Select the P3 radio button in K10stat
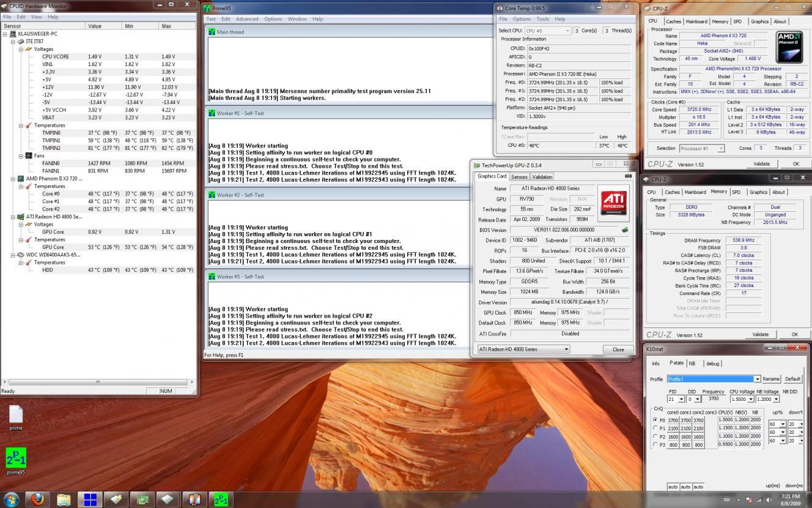This screenshot has width=812, height=508. click(655, 445)
